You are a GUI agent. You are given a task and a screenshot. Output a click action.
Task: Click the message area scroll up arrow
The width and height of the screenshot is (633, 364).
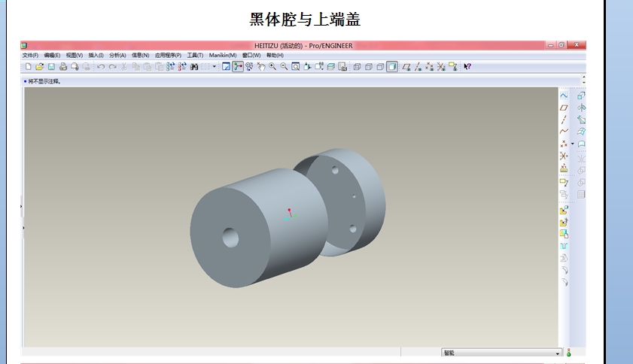(584, 77)
